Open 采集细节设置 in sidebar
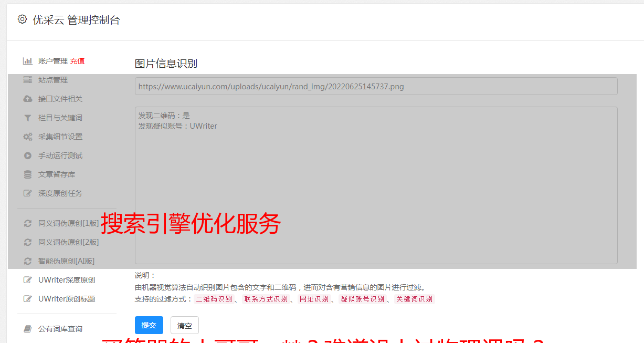 [x=60, y=137]
